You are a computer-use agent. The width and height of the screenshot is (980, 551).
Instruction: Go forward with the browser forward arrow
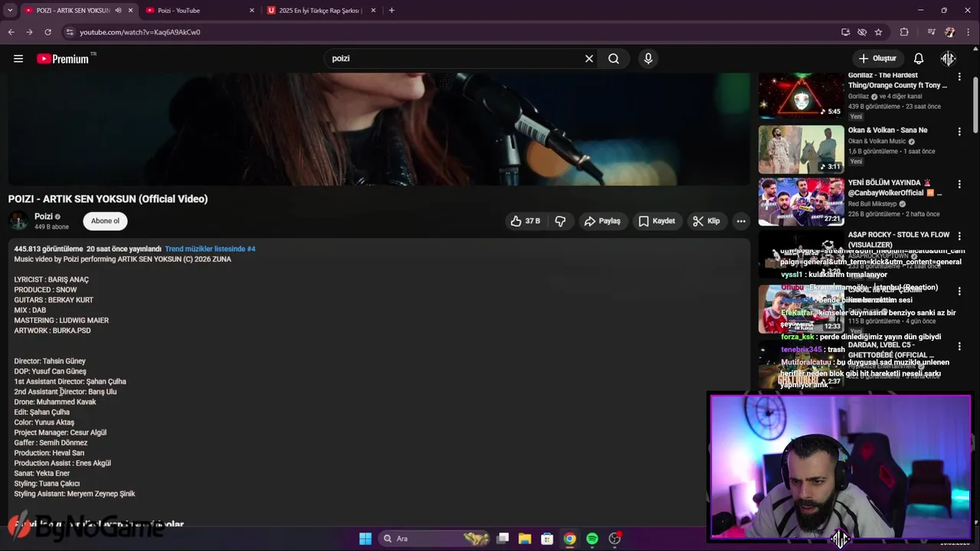tap(29, 32)
